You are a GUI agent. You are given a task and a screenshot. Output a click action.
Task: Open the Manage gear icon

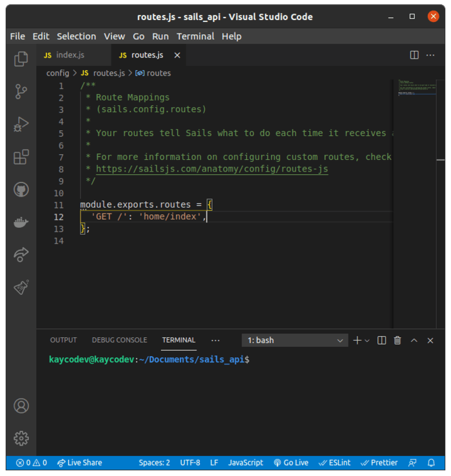[21, 439]
